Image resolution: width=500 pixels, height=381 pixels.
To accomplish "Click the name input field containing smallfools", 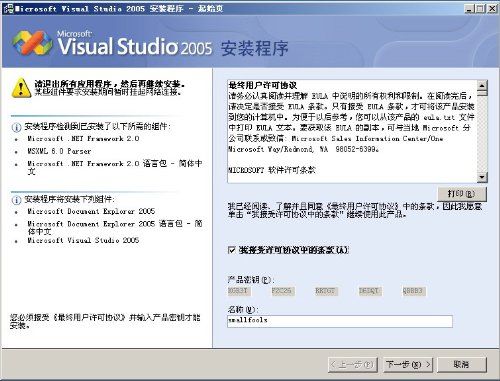I will [x=340, y=321].
